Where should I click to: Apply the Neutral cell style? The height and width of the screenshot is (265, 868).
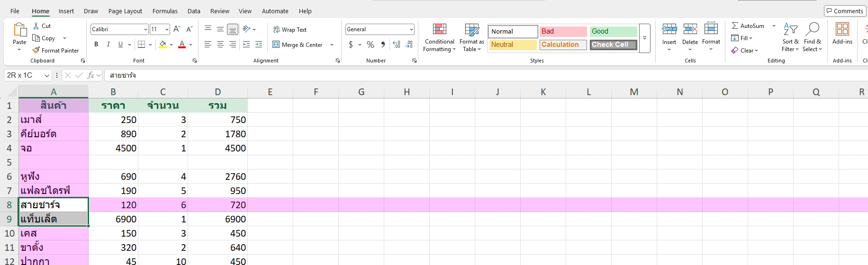[513, 44]
